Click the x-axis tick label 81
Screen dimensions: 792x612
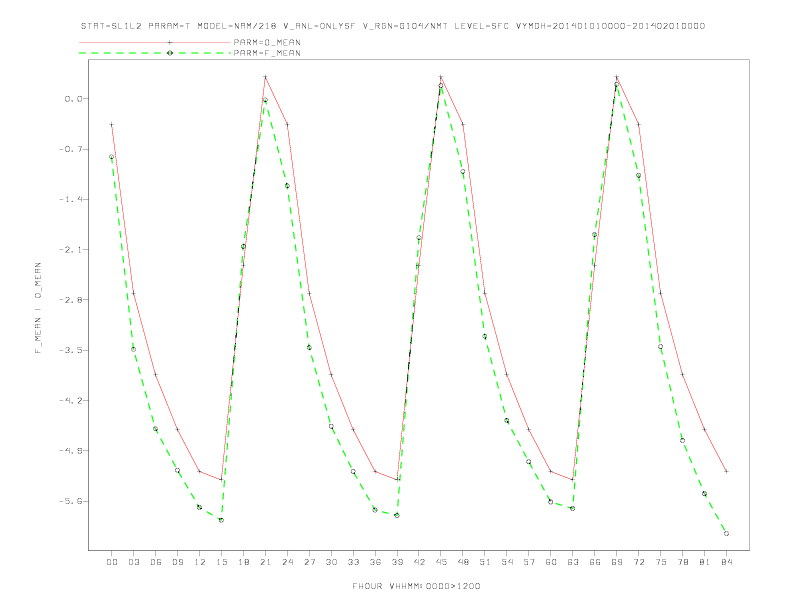(705, 562)
